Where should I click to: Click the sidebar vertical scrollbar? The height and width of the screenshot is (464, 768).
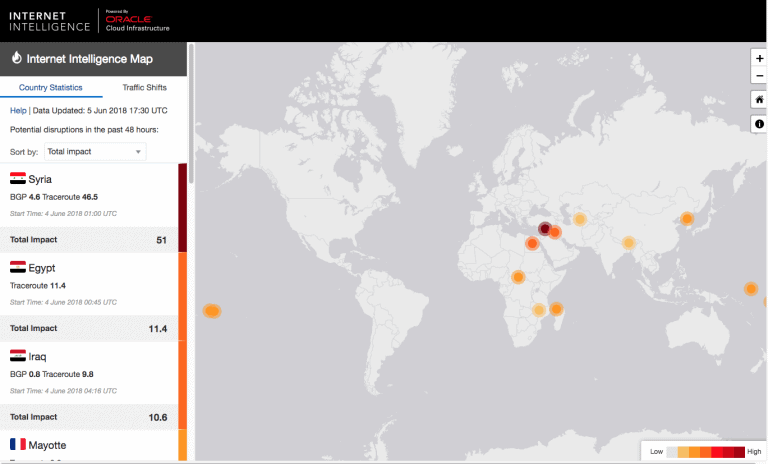(191, 114)
